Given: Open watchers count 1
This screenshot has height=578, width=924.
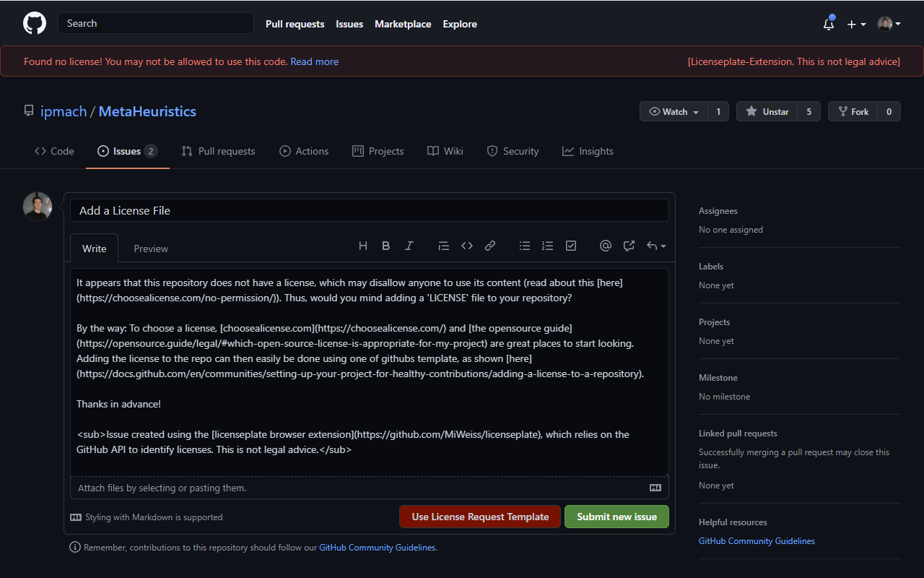Looking at the screenshot, I should coord(718,111).
